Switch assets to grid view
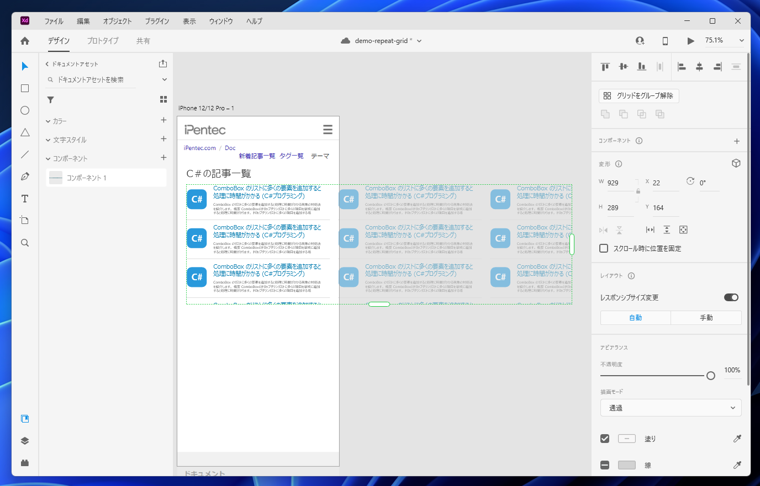760x486 pixels. [x=163, y=99]
